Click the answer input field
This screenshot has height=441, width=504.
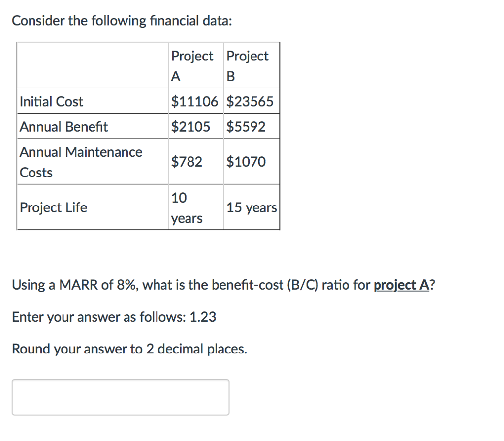[120, 397]
